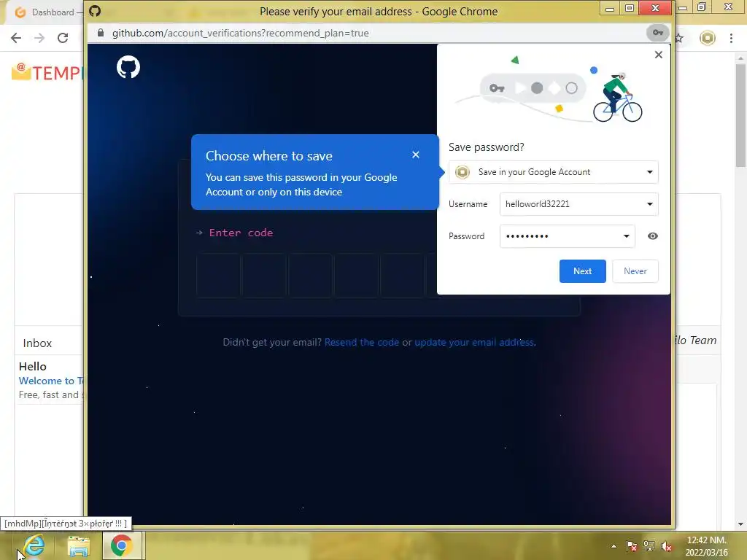Click the profile avatar in background Chrome toolbar
Screen dimensions: 747x560
click(708, 38)
